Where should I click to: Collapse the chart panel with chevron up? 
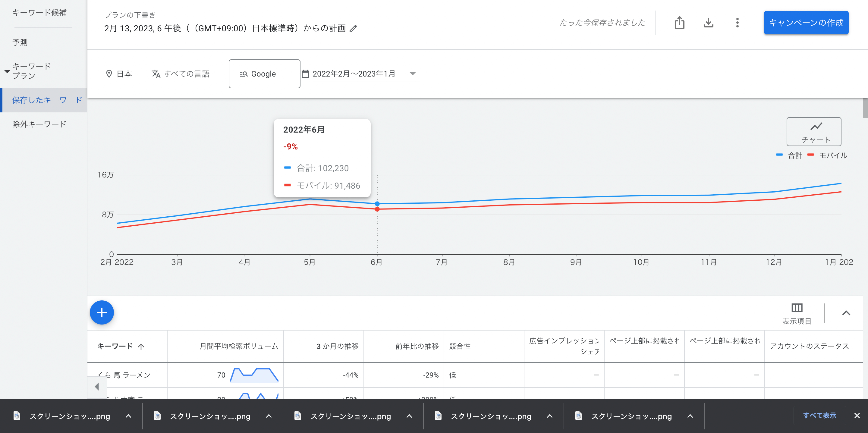tap(846, 313)
